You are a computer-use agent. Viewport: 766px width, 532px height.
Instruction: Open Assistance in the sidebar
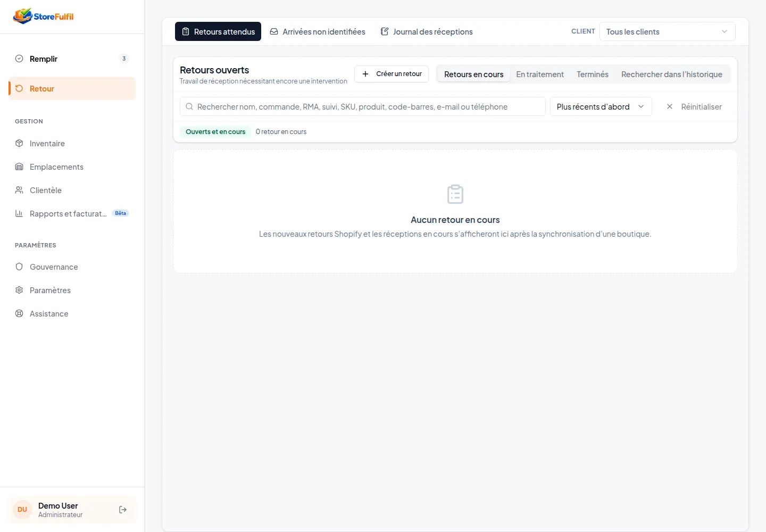coord(72,313)
